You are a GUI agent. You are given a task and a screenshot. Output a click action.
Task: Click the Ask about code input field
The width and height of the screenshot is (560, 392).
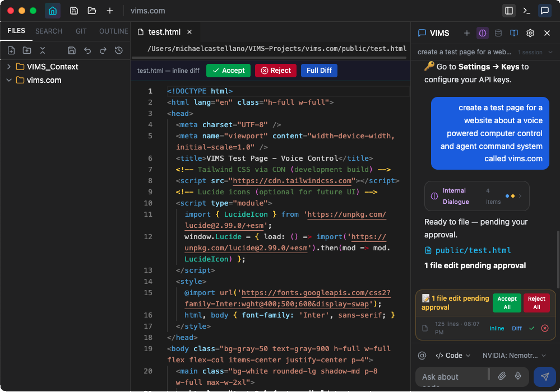(x=452, y=377)
